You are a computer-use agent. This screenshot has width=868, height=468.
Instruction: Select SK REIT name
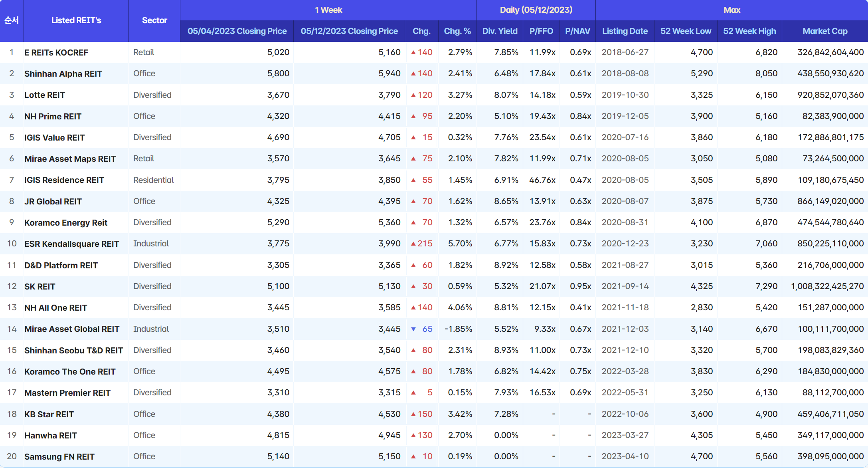(40, 287)
